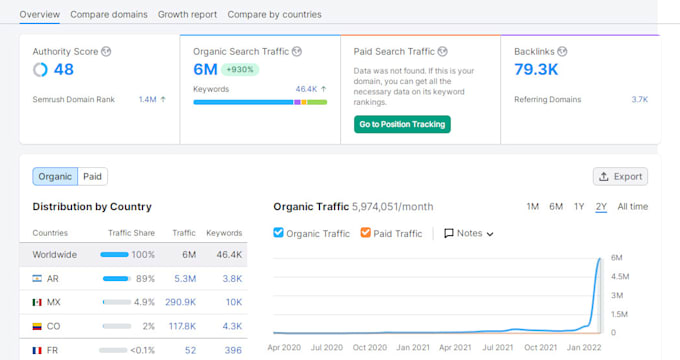The width and height of the screenshot is (680, 360).
Task: Set chart range to All time
Action: [x=633, y=207]
